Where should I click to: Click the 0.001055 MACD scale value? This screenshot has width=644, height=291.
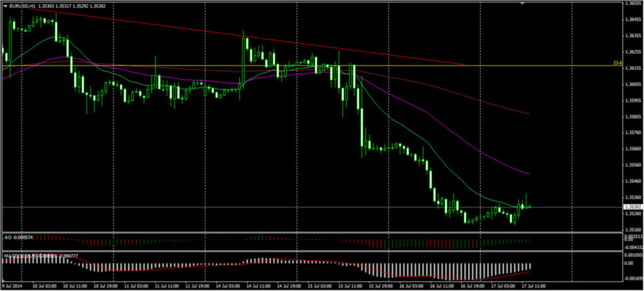coord(633,255)
